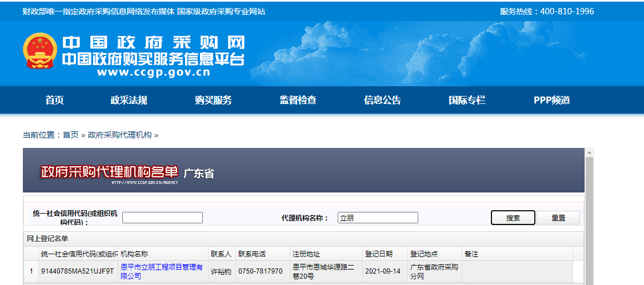Click the 登记地点 column header
The image size is (644, 285).
click(x=435, y=254)
